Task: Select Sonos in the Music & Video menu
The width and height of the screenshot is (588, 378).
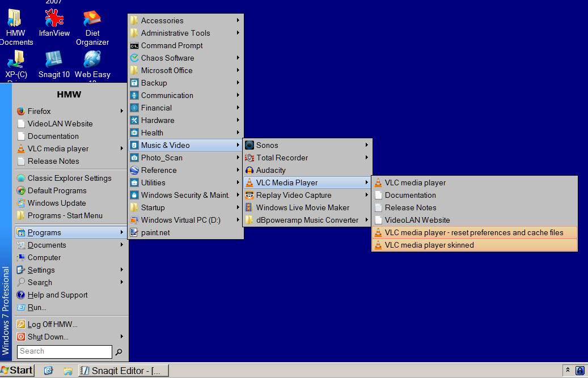Action: (266, 145)
